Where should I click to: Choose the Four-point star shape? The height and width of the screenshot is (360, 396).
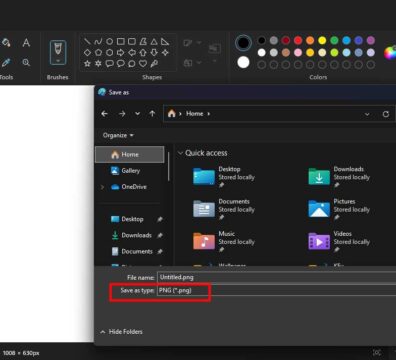[x=165, y=53]
